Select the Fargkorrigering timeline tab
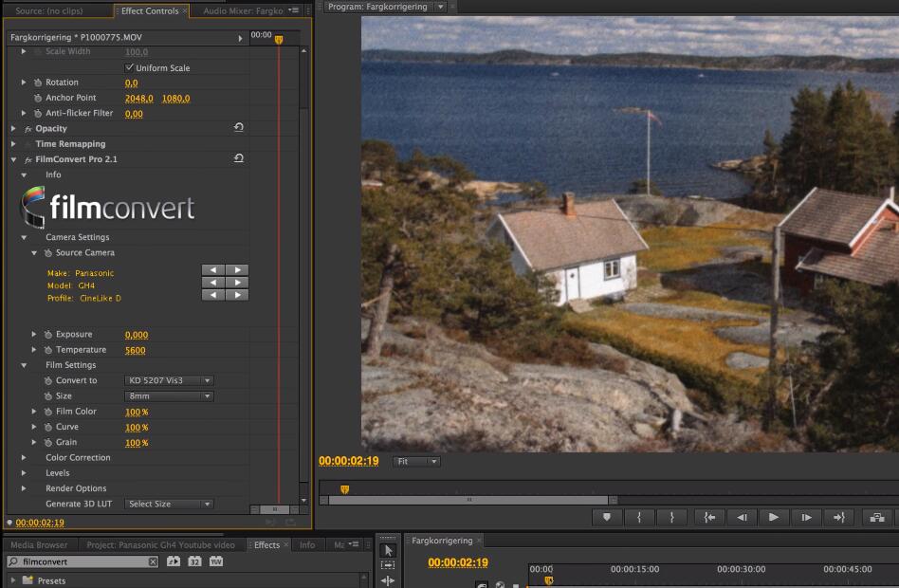Viewport: 899px width, 588px height. 442,541
